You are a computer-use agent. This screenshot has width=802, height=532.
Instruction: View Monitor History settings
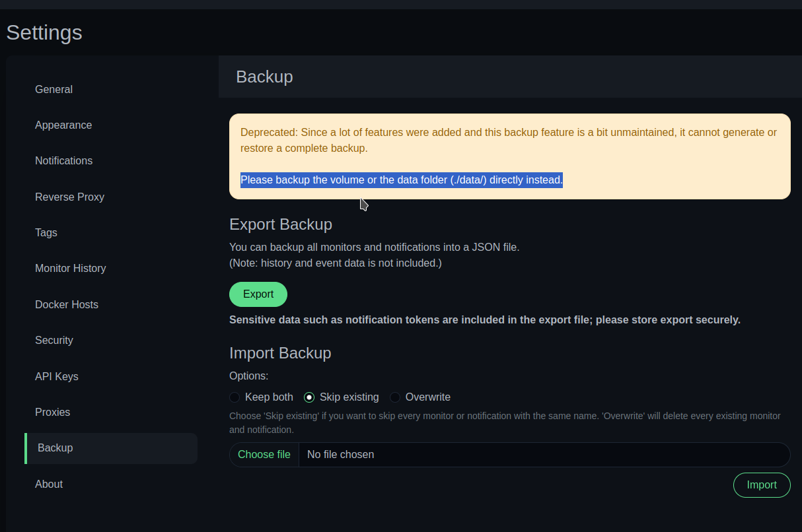(70, 268)
